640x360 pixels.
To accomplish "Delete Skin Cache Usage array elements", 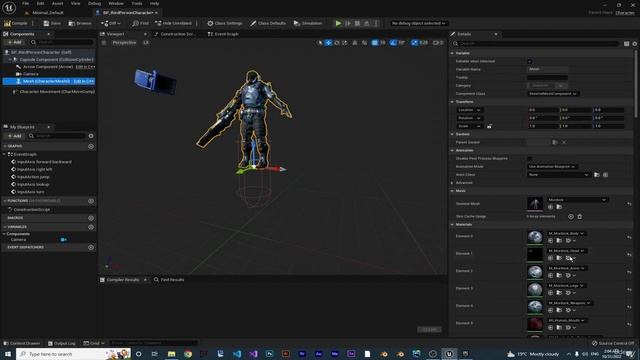I will [x=580, y=216].
